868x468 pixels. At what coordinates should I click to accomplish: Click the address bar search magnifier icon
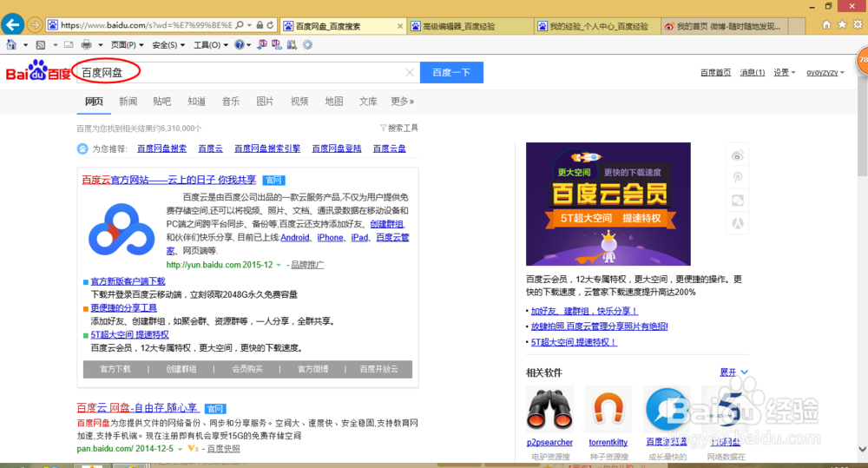[240, 25]
